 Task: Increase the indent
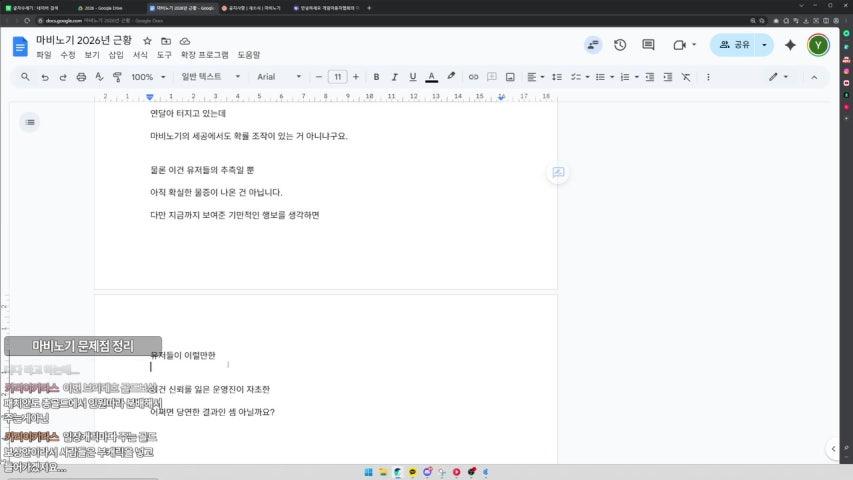[x=667, y=77]
